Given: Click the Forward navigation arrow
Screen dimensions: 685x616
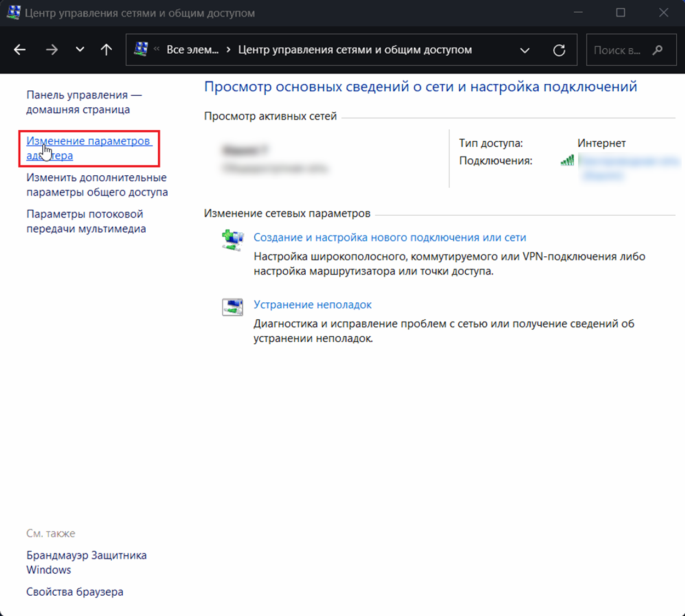Looking at the screenshot, I should click(x=52, y=50).
